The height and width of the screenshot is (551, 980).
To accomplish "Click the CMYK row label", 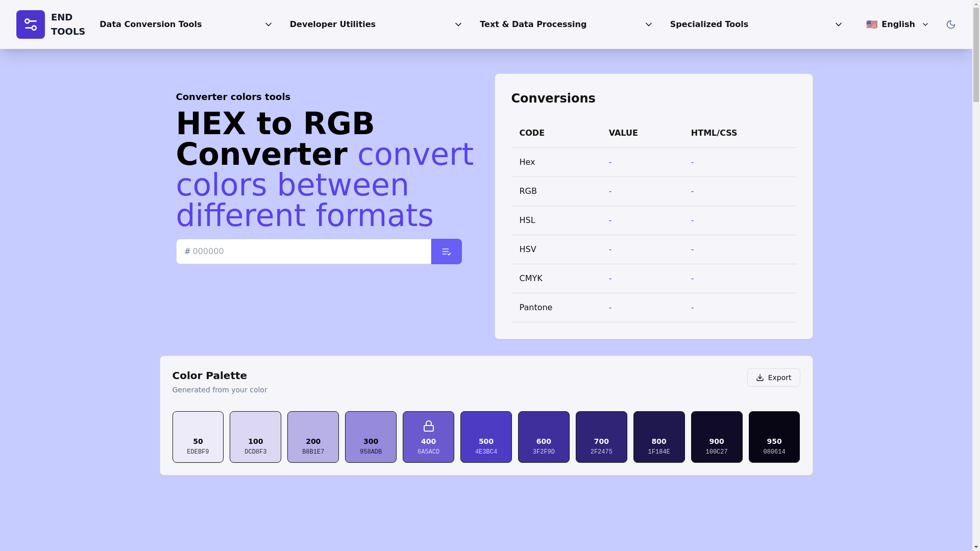I will (x=531, y=279).
